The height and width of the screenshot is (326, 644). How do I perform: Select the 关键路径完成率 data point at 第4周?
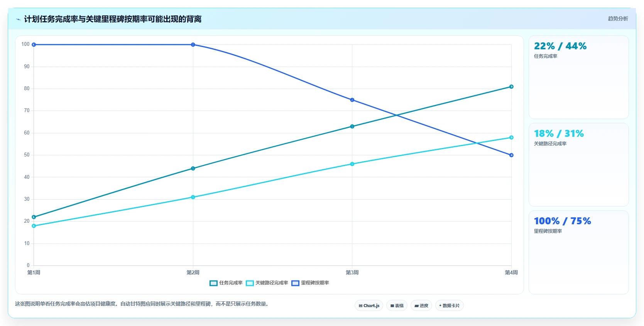tap(511, 138)
